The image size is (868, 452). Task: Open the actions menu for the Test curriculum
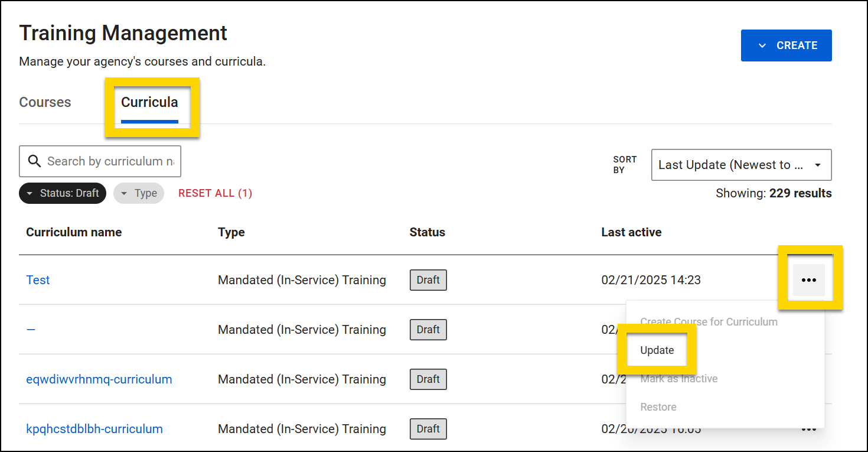click(x=810, y=279)
